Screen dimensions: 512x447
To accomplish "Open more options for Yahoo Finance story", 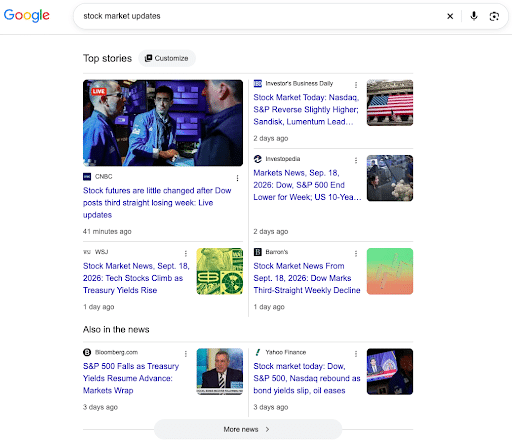I will [356, 354].
